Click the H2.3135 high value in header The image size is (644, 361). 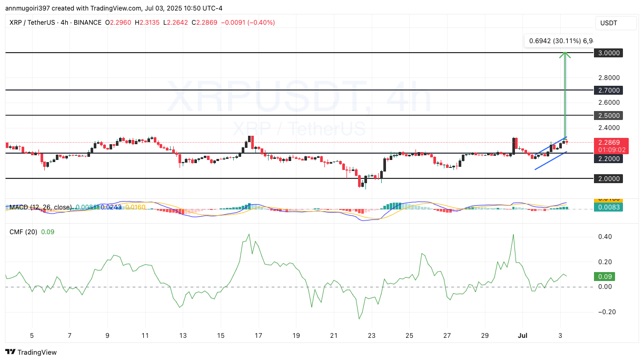147,23
